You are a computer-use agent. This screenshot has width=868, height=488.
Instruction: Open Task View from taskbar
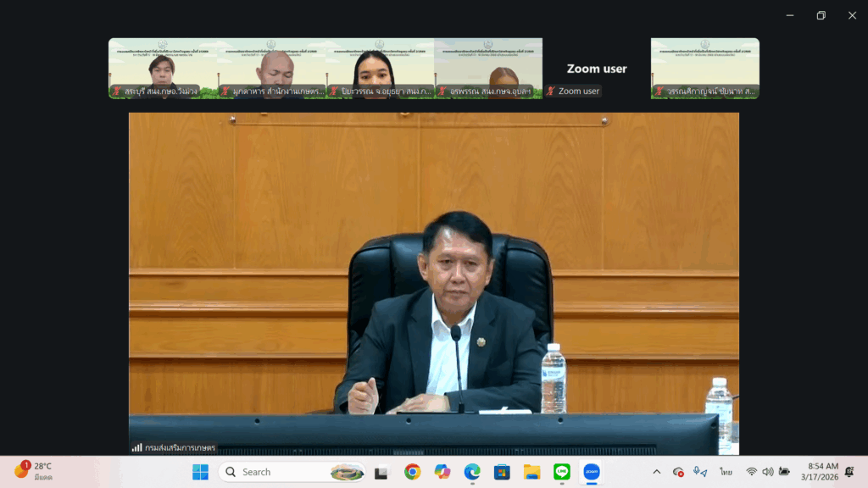tap(381, 472)
